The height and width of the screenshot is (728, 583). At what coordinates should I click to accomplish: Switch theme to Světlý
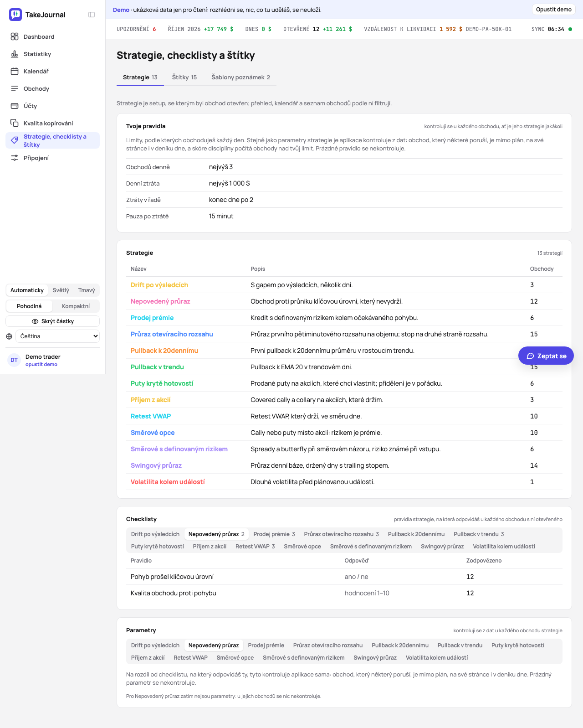click(61, 290)
